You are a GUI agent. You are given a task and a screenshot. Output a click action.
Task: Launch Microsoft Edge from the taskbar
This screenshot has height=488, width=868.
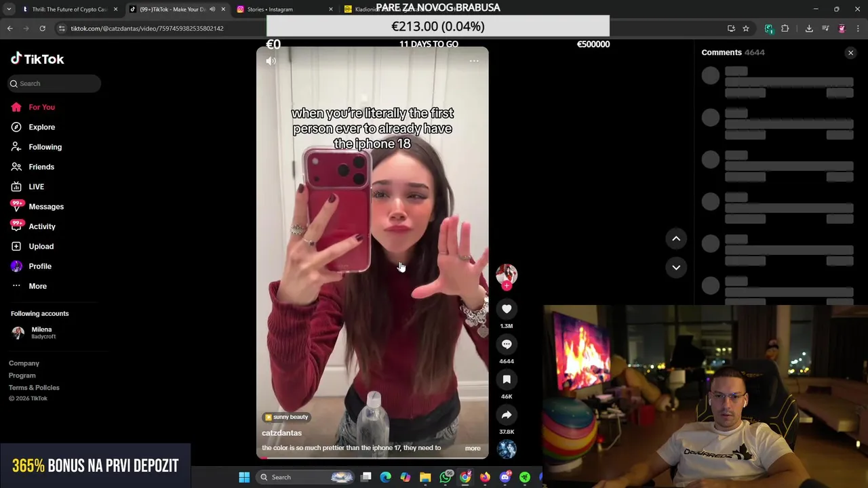[x=386, y=477]
